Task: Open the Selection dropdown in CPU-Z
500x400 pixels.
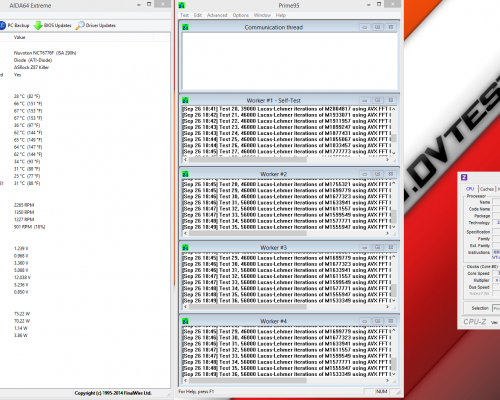Action: 496,308
